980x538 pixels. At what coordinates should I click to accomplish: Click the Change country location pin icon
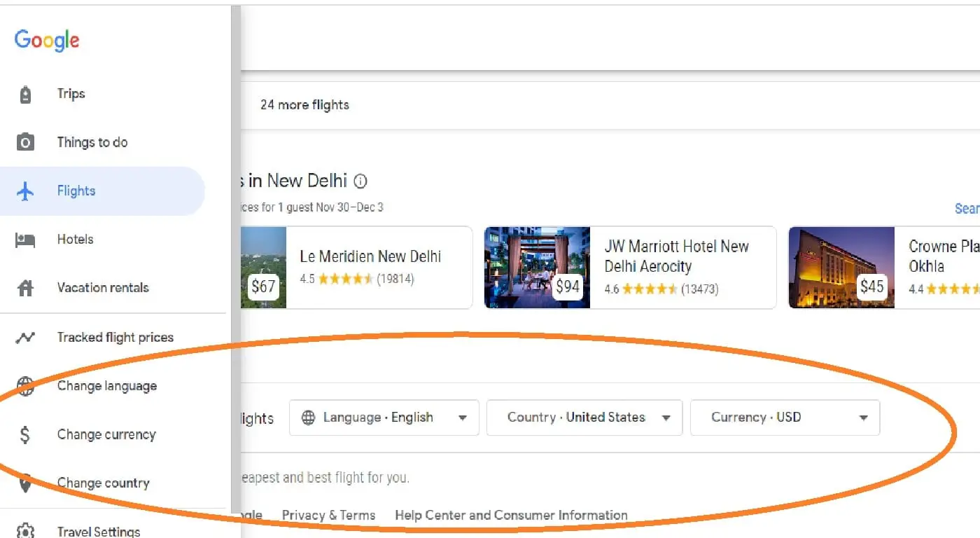coord(25,483)
